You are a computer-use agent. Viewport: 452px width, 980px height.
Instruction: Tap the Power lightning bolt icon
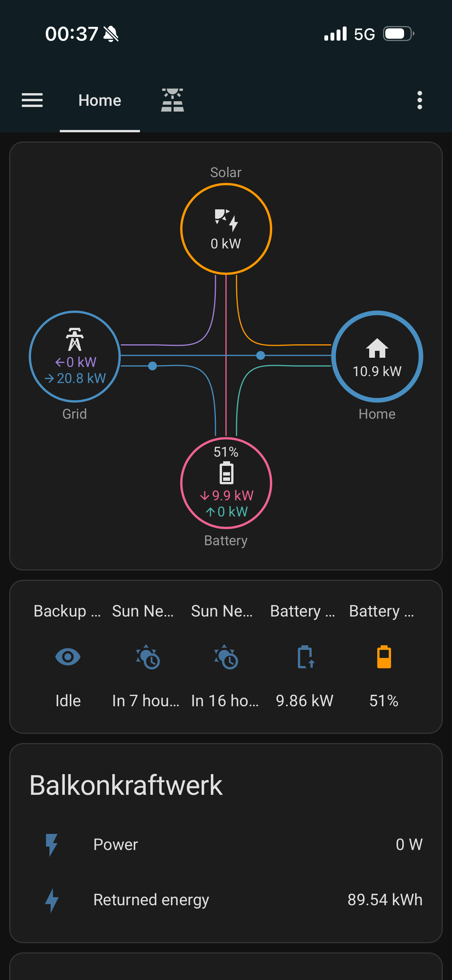[52, 845]
